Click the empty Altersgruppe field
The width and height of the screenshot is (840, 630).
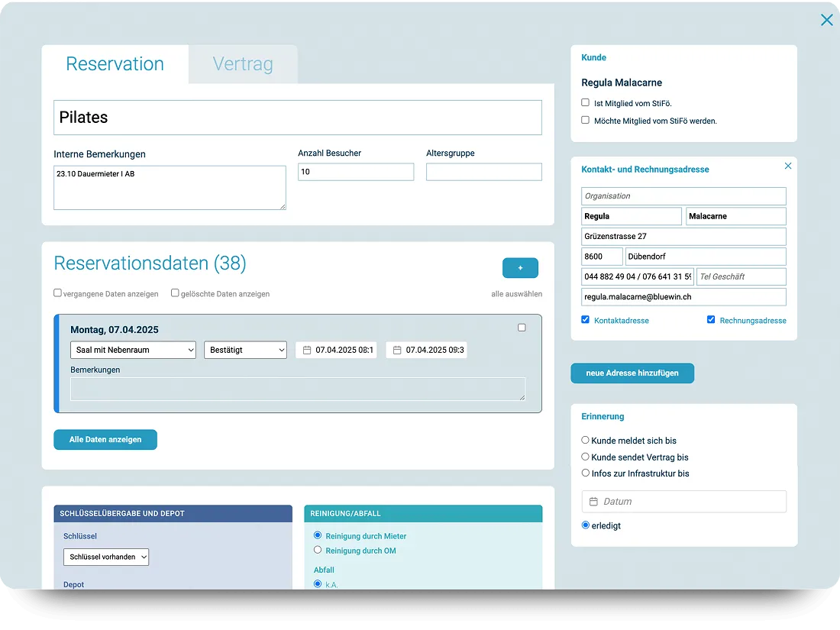coord(483,172)
